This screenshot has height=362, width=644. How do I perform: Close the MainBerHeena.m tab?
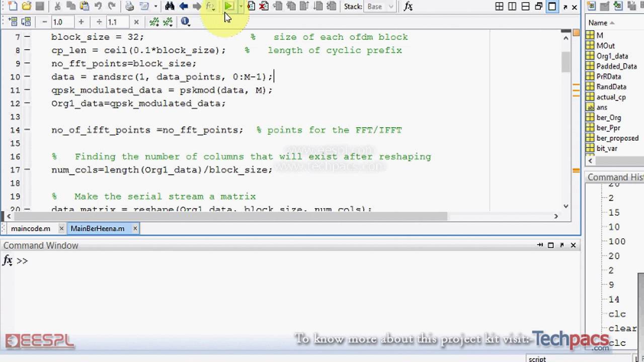pyautogui.click(x=135, y=228)
